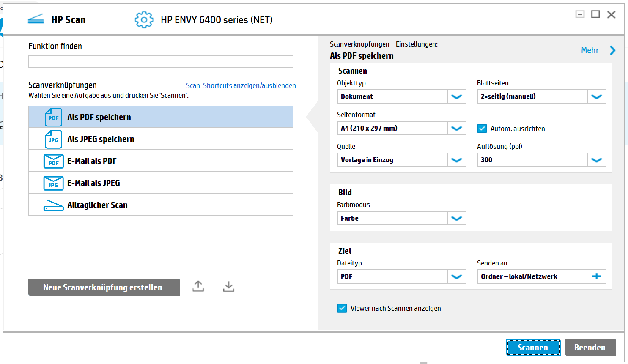Click the download scan shortcut icon
The height and width of the screenshot is (364, 628).
click(228, 286)
